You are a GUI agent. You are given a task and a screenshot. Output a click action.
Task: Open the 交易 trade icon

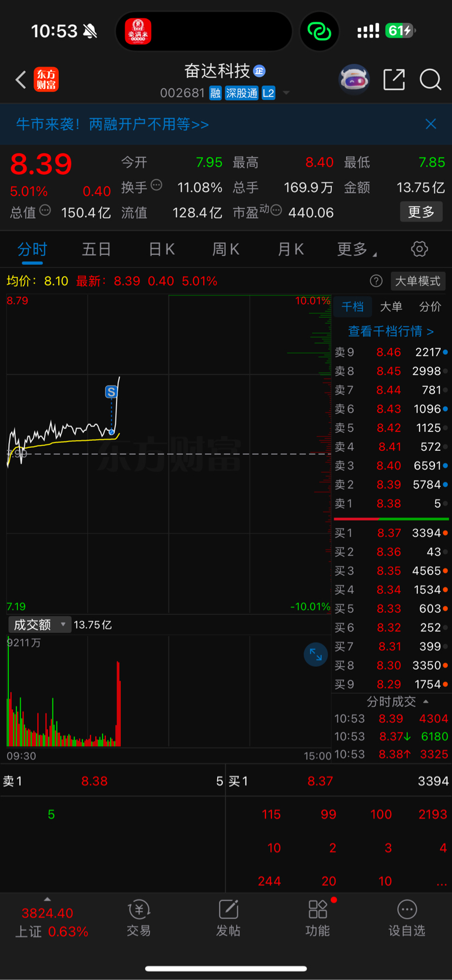coord(139,918)
